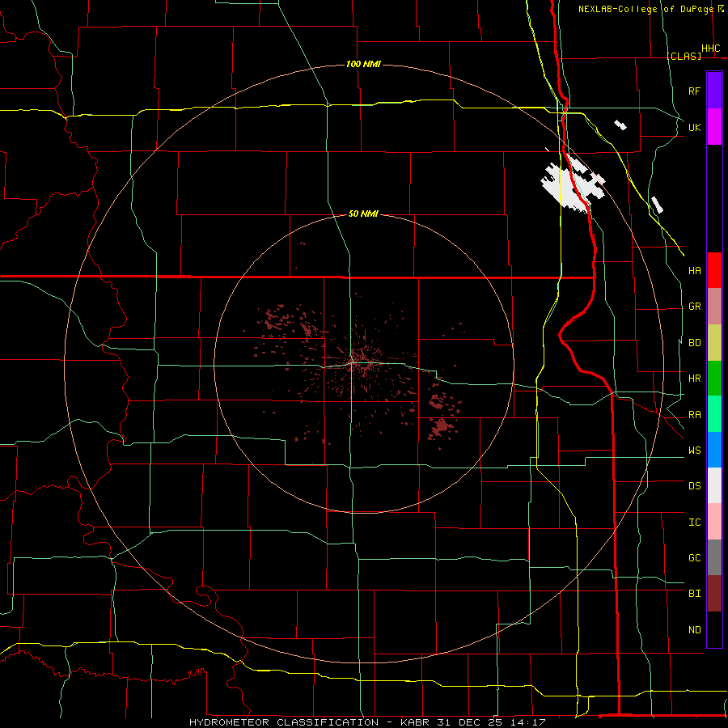Click the "GC" legend label

click(694, 558)
